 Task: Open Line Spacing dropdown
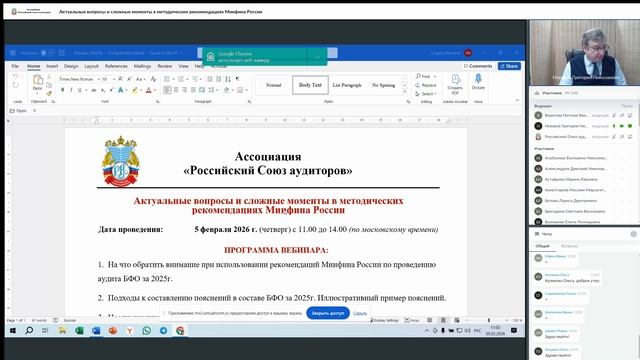(212, 90)
